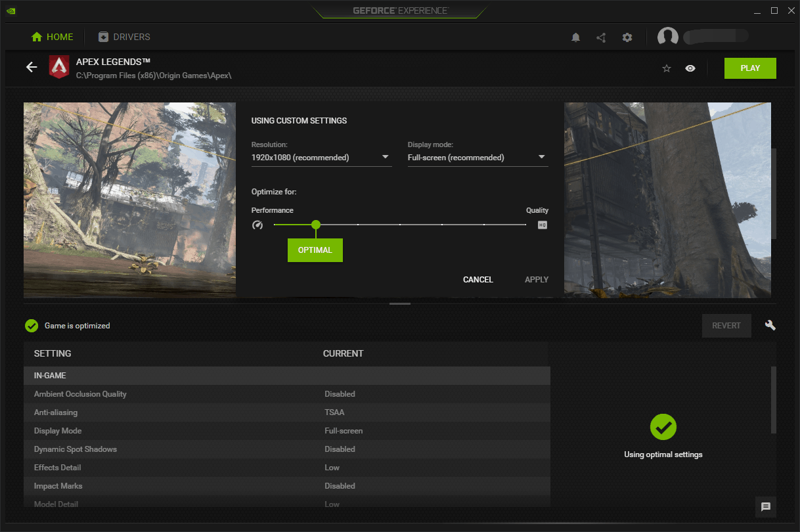Click the blurred username

(716, 37)
